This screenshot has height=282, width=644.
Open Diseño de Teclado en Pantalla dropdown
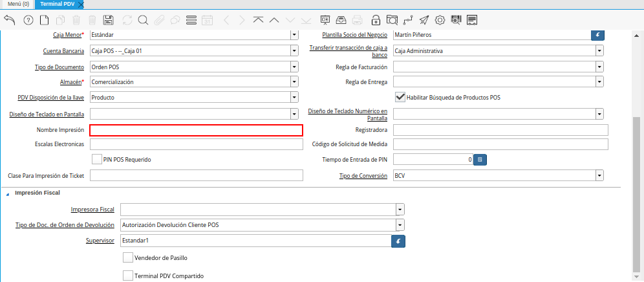(x=294, y=113)
